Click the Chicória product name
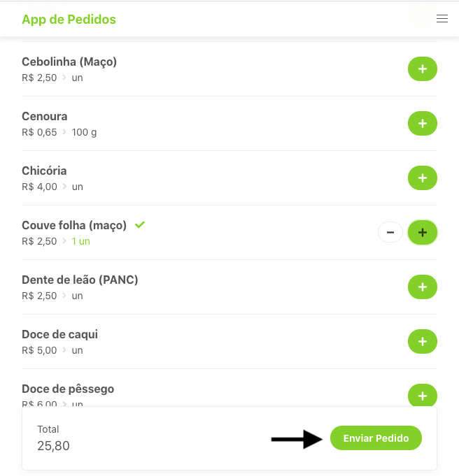The width and height of the screenshot is (459, 476). tap(44, 171)
